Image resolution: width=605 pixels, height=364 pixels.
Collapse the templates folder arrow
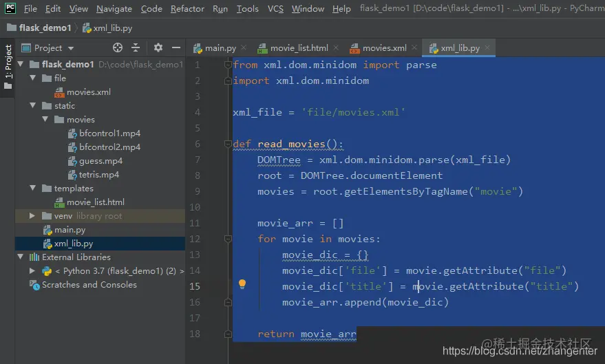(x=33, y=188)
